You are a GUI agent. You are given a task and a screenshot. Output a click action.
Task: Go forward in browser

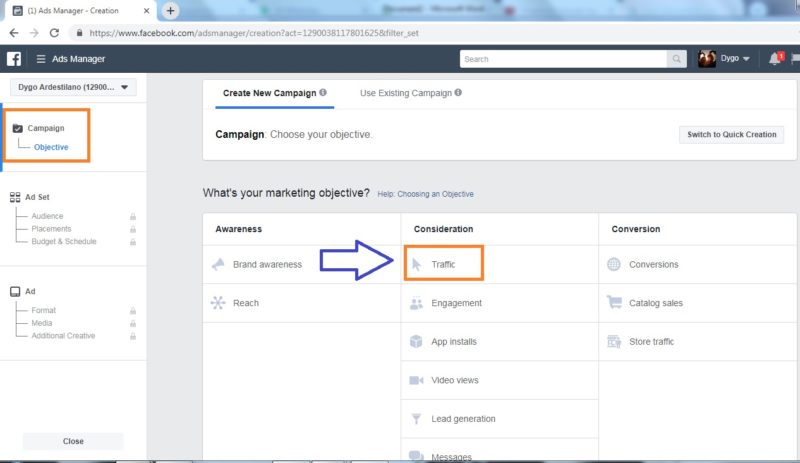[34, 33]
